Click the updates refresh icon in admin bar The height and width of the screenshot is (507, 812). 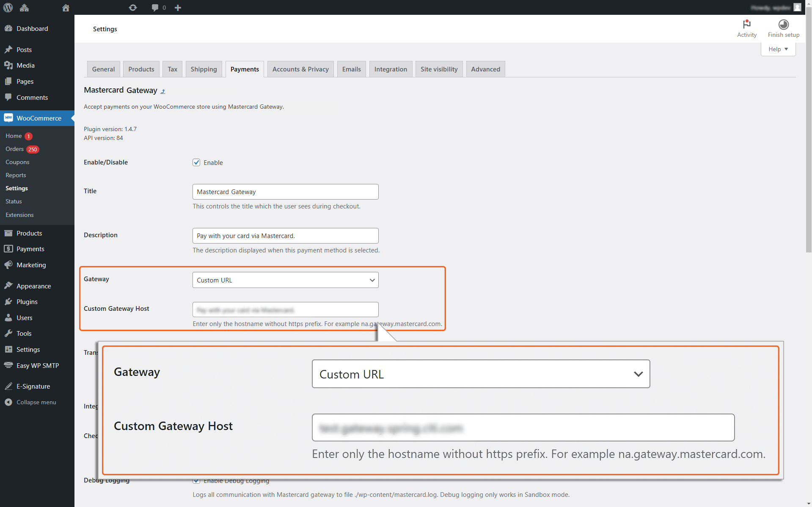tap(133, 8)
